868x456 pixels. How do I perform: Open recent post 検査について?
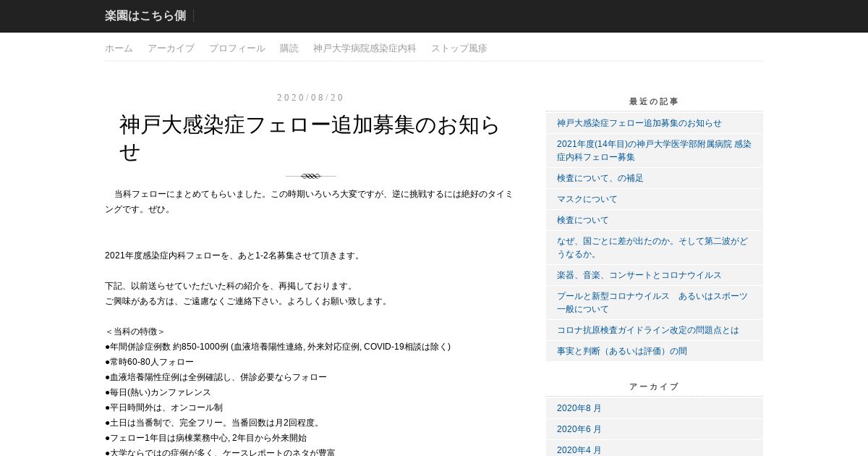(x=583, y=220)
